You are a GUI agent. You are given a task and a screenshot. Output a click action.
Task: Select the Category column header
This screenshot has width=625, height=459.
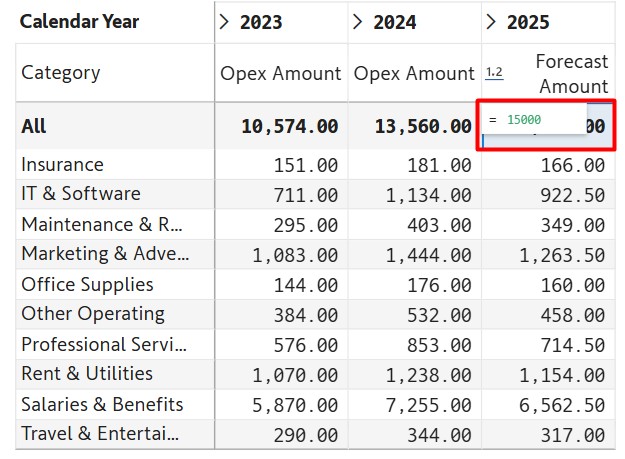point(61,73)
